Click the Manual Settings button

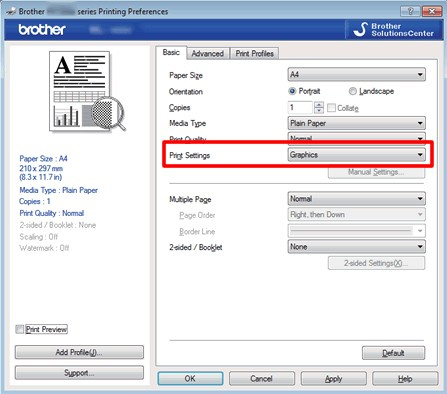376,172
